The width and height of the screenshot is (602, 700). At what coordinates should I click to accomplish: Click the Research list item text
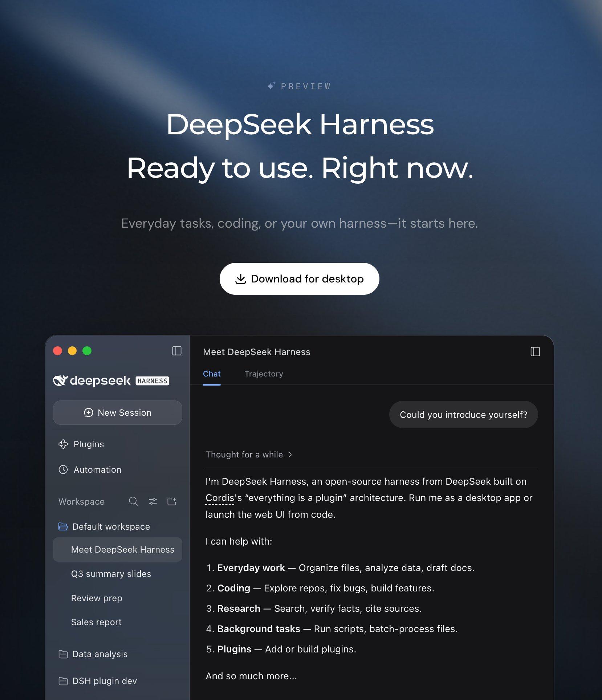click(314, 609)
